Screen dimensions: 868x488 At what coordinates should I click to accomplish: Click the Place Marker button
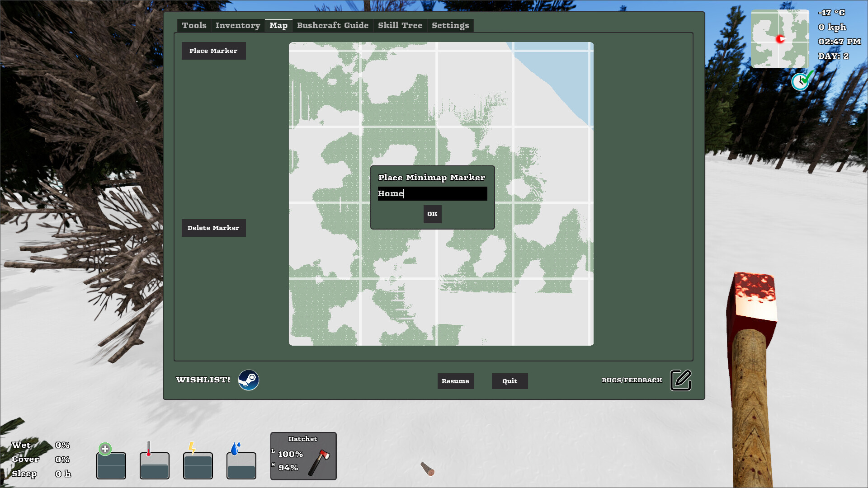(x=213, y=51)
